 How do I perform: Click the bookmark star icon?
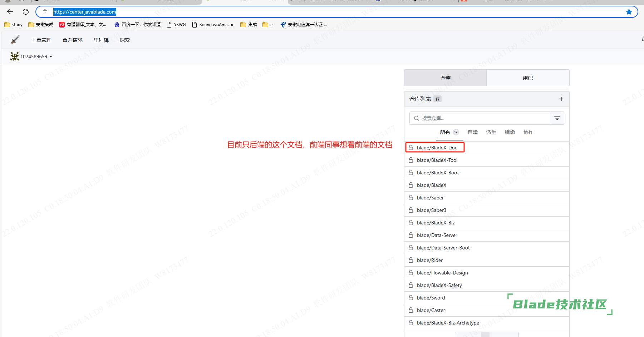pos(629,12)
